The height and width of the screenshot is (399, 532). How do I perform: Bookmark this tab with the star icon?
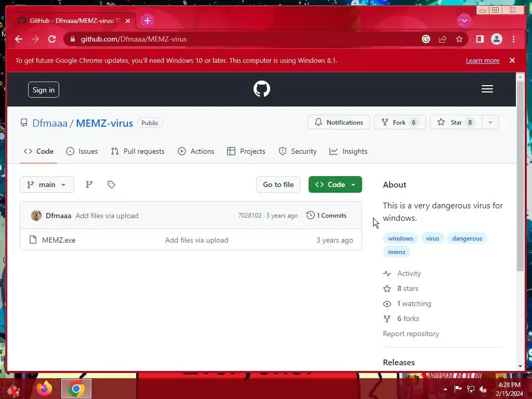[459, 39]
